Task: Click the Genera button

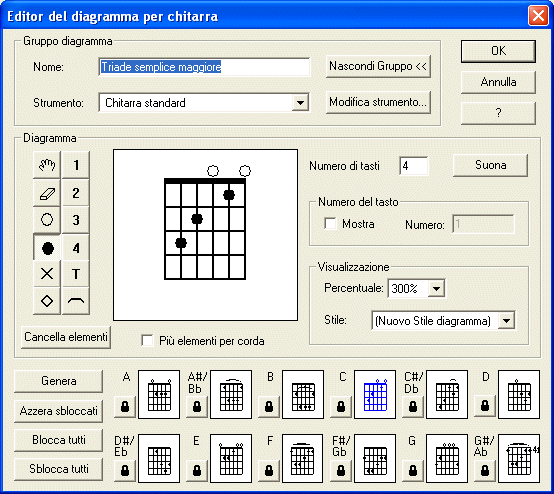Action: pyautogui.click(x=59, y=381)
